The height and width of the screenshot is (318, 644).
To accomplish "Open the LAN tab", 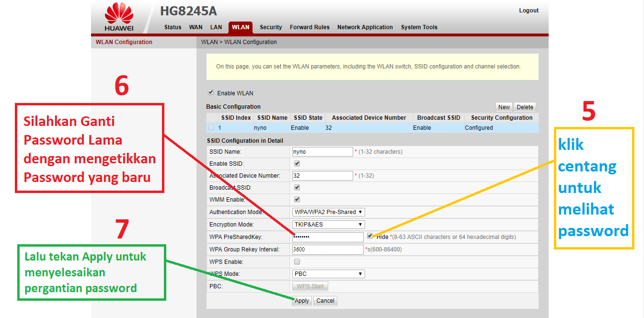I will [x=216, y=27].
